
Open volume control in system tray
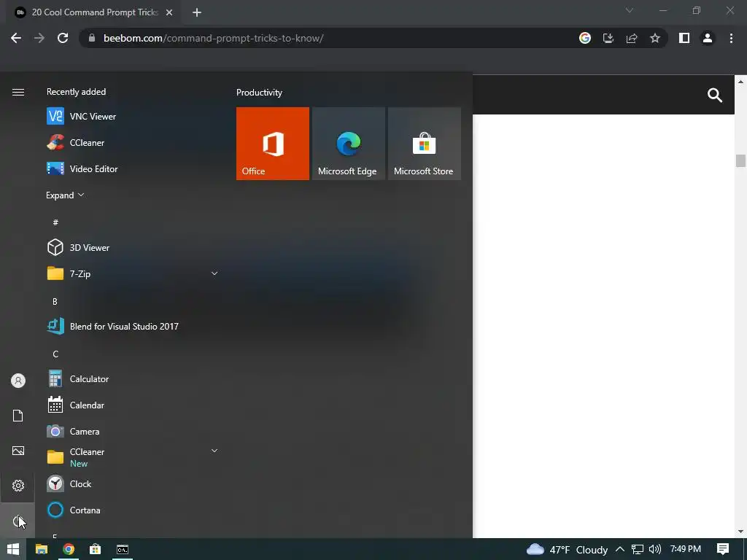tap(655, 549)
